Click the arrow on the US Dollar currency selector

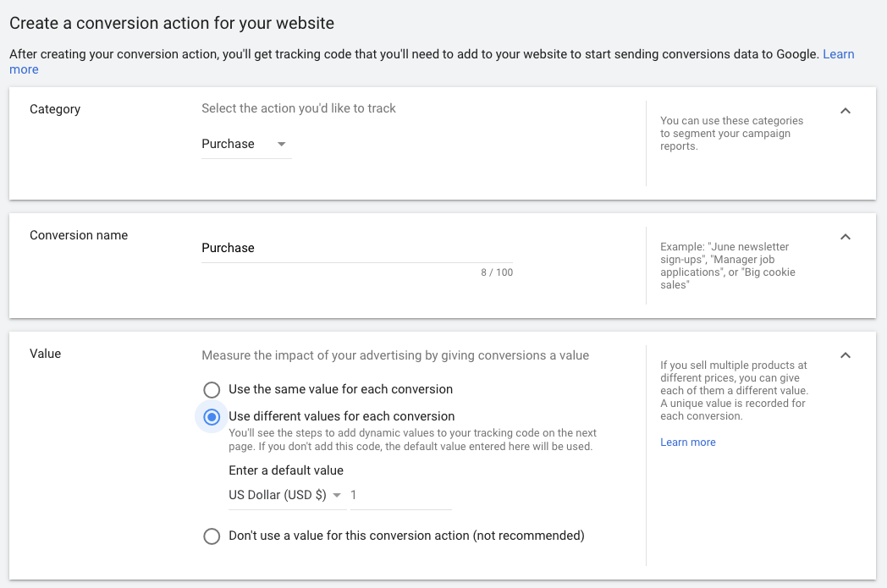(x=337, y=495)
